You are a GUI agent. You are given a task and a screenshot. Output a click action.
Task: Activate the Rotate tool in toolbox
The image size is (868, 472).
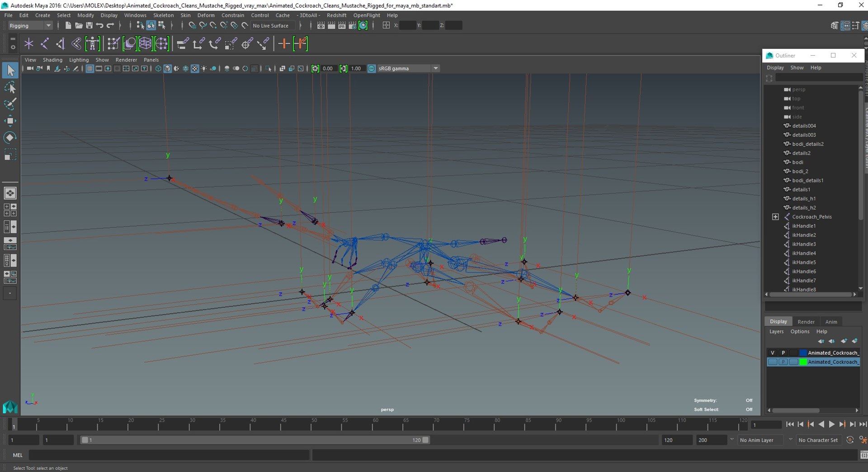10,138
